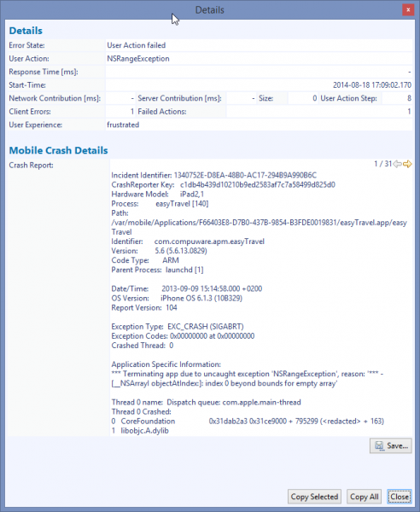The image size is (420, 512).
Task: Click the Copy Selected button
Action: (314, 497)
